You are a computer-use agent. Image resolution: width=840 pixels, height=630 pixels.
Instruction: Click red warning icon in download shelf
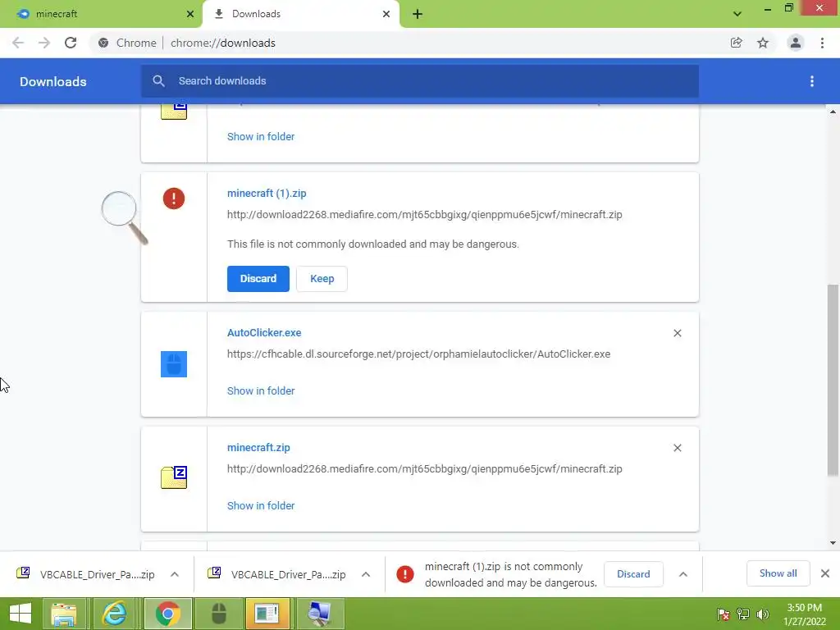coord(405,574)
